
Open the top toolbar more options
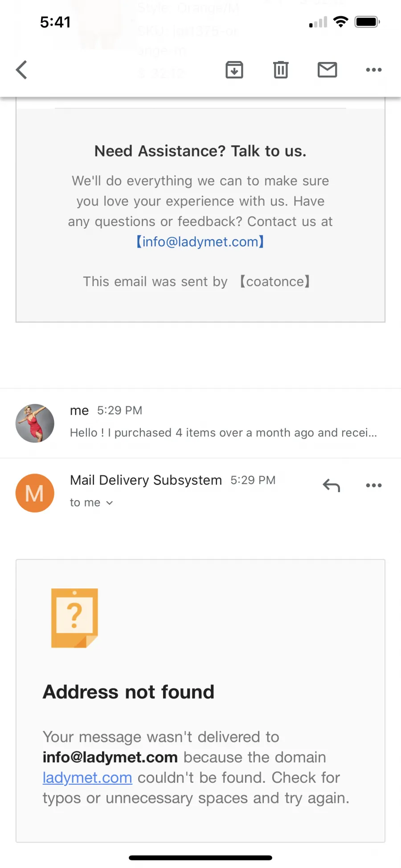[x=374, y=70]
